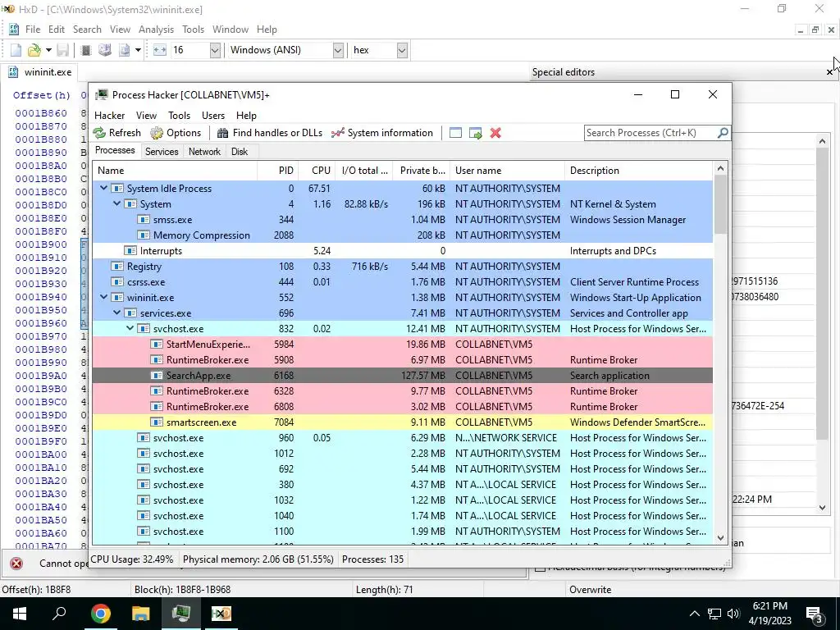Open dropdown arrow next to HxD Open icon
Image resolution: width=840 pixels, height=630 pixels.
point(48,50)
